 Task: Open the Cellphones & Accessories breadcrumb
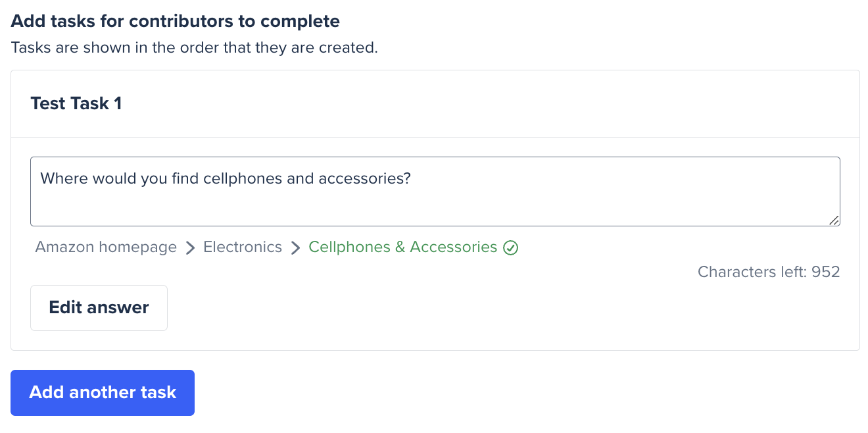coord(403,247)
